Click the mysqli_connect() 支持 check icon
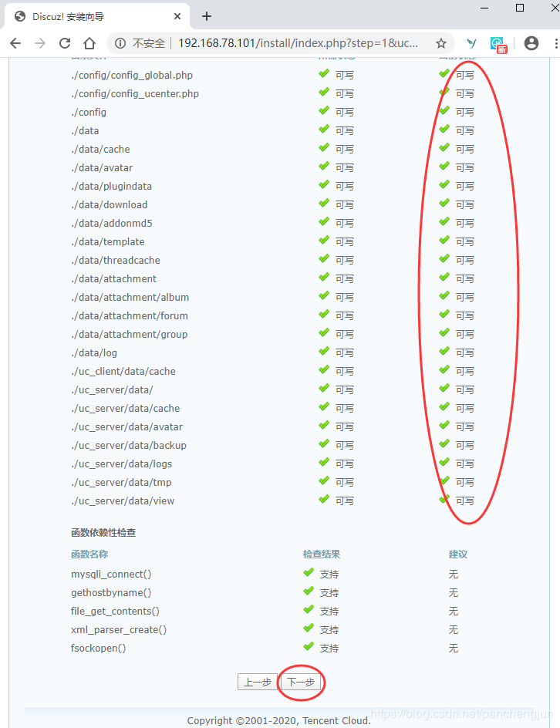The height and width of the screenshot is (728, 560). [x=309, y=573]
